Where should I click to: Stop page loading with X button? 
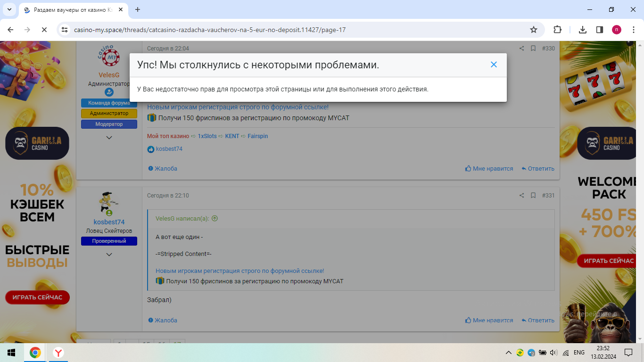click(44, 30)
